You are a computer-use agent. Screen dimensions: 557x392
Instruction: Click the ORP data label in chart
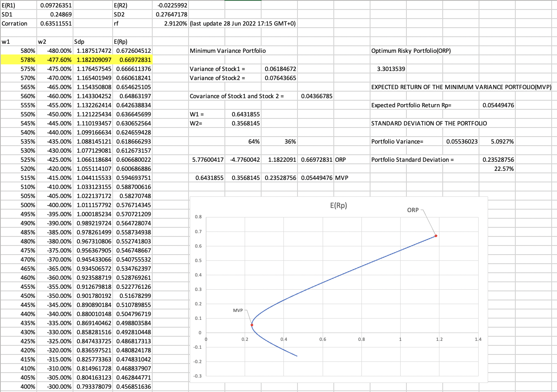(x=413, y=210)
